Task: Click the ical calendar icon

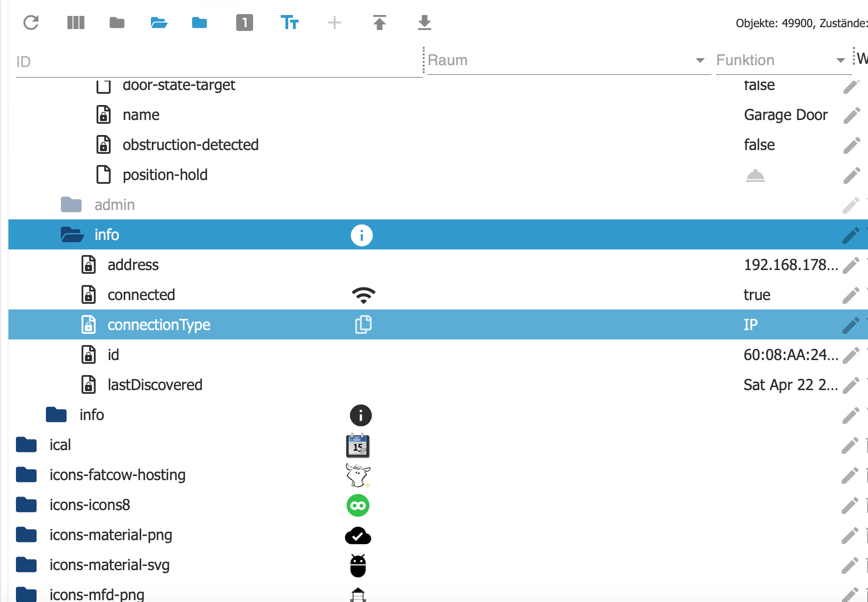Action: click(358, 445)
